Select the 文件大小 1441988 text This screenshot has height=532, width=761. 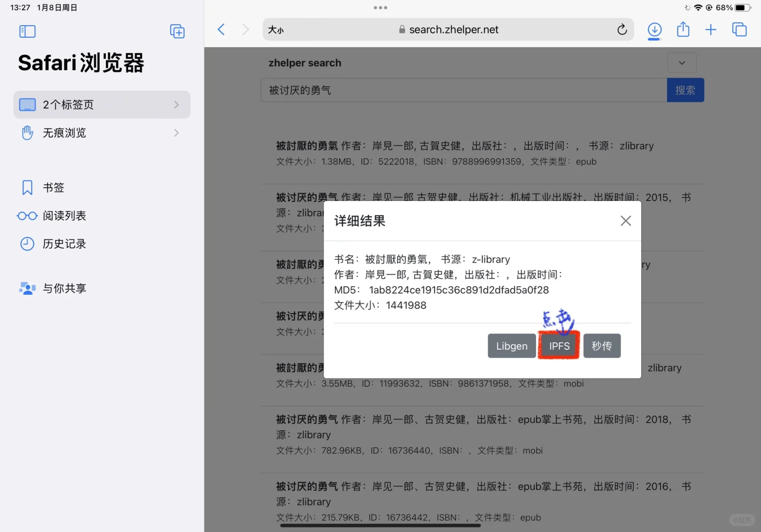(380, 305)
